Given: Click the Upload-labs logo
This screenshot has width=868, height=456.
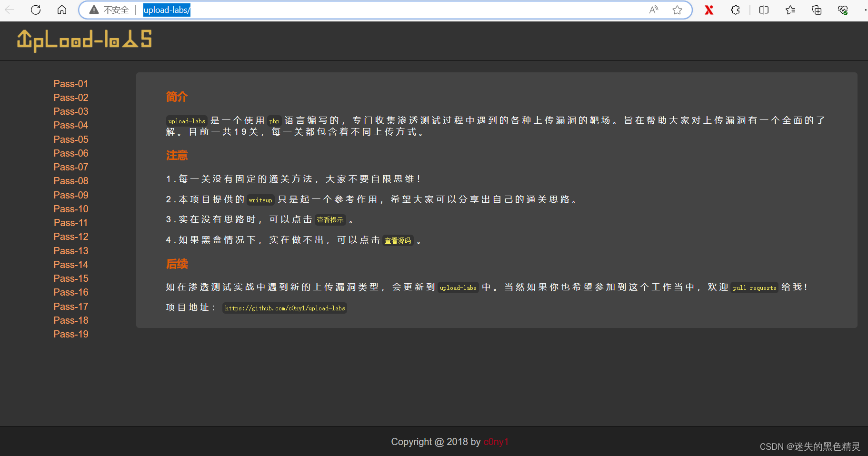Looking at the screenshot, I should click(84, 40).
